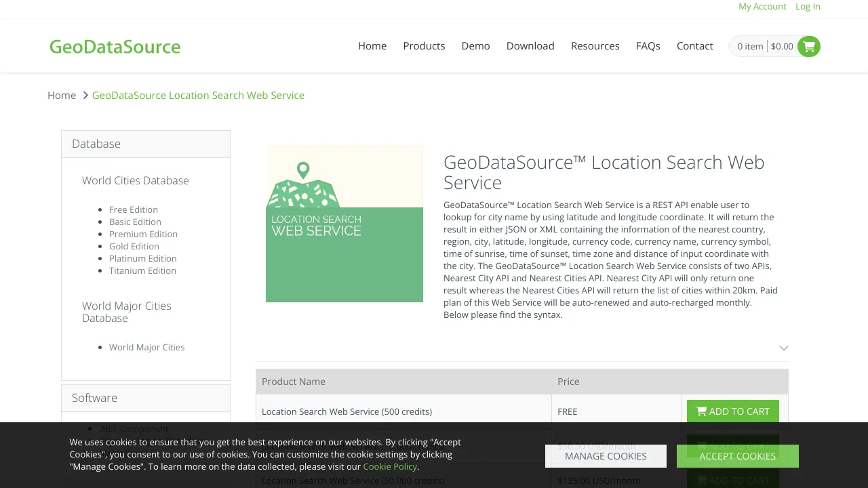Click the Accept Cookies button

(x=738, y=456)
